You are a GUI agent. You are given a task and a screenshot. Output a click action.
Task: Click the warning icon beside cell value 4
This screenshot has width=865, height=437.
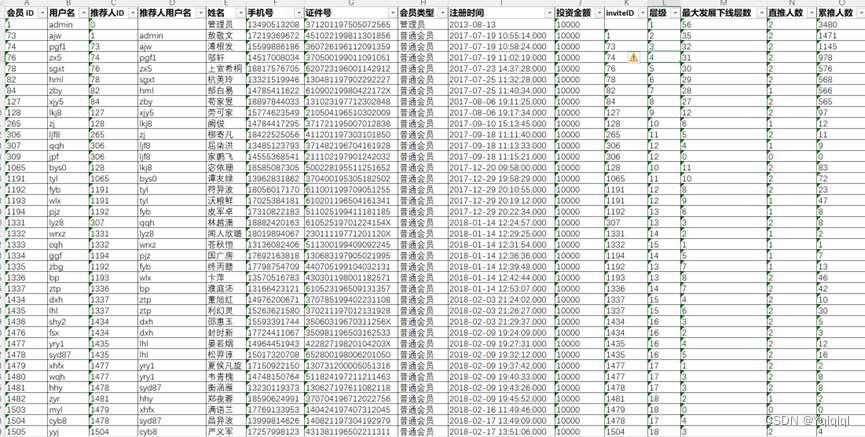[x=633, y=57]
